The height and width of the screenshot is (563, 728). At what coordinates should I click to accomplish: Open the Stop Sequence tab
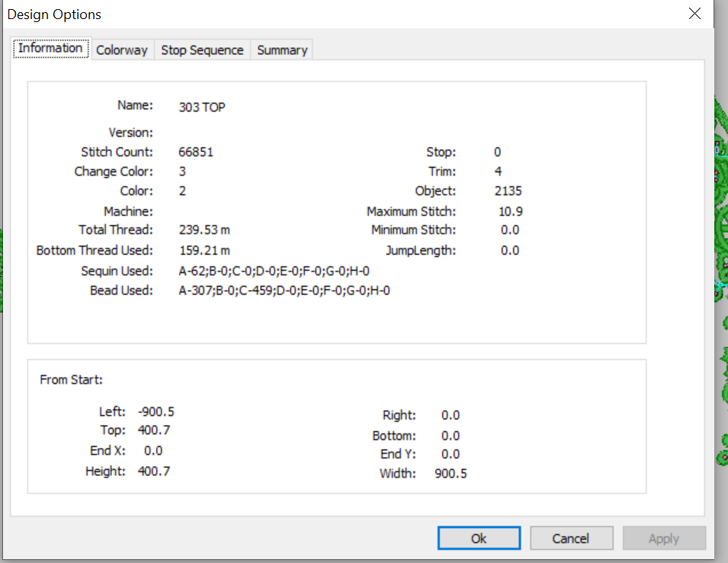[x=202, y=50]
